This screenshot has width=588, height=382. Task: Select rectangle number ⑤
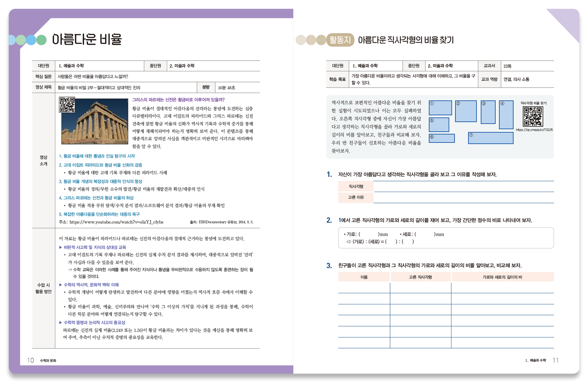point(439,125)
